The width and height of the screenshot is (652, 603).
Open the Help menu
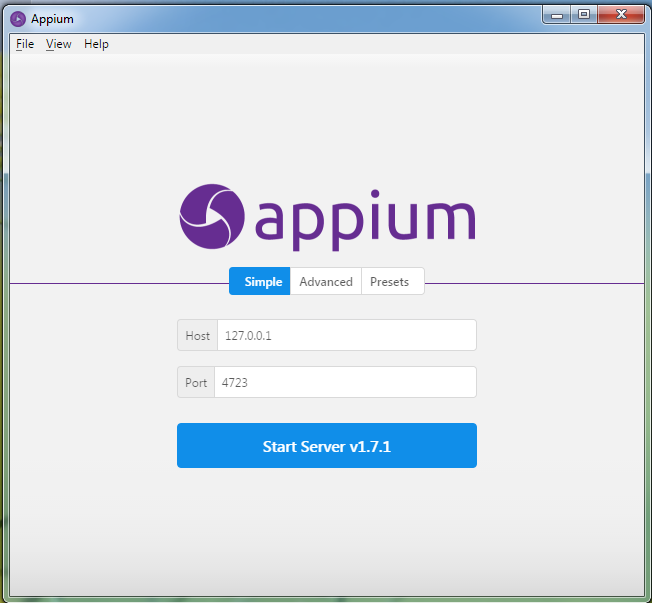tap(96, 44)
